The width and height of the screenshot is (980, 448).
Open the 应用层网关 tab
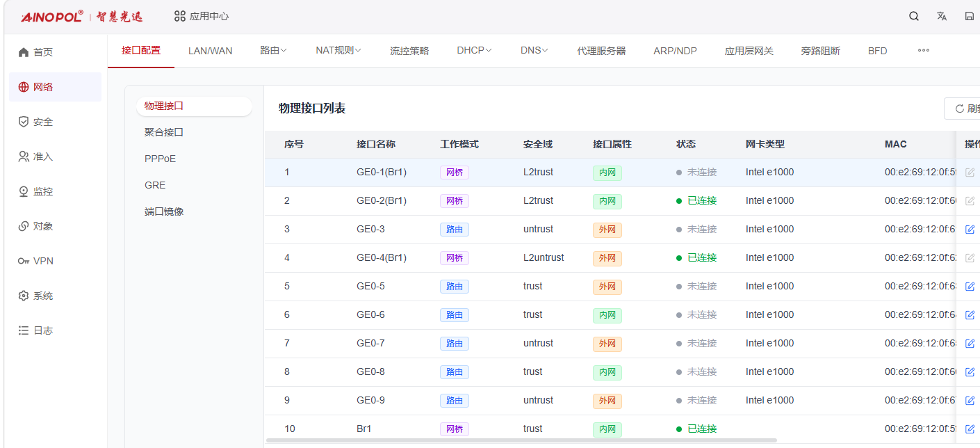pos(749,51)
